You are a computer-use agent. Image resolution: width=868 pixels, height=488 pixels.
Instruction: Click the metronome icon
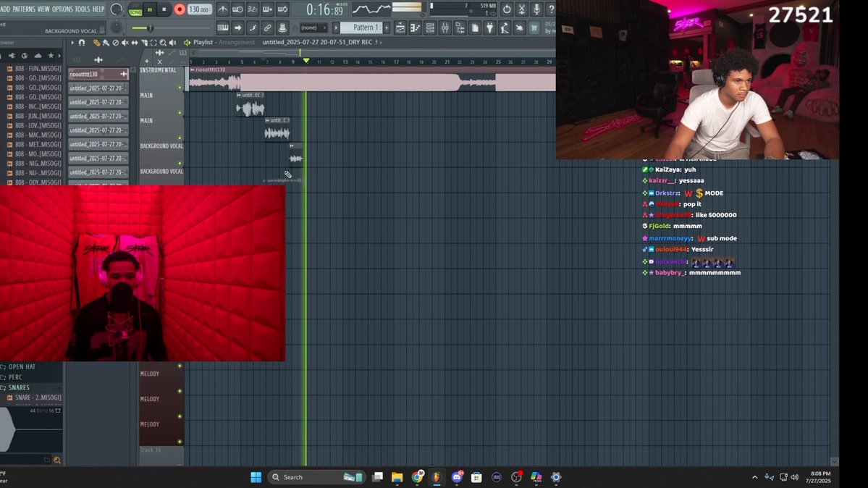[222, 9]
